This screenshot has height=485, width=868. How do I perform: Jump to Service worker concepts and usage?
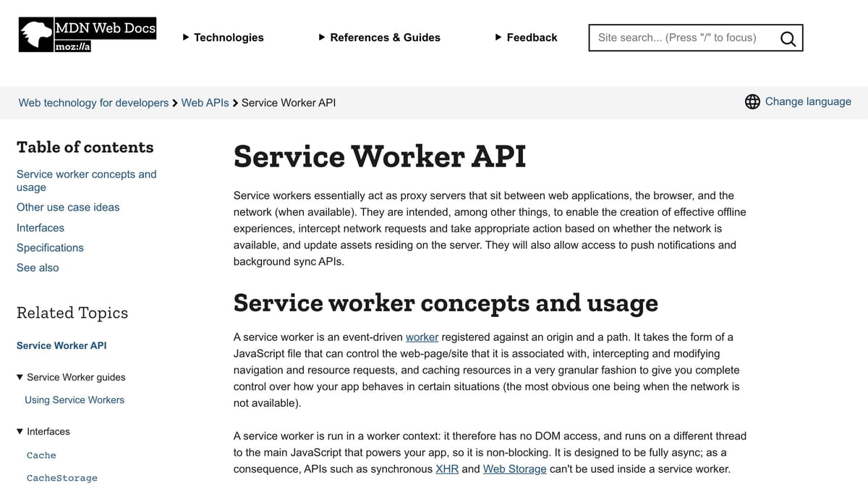87,180
